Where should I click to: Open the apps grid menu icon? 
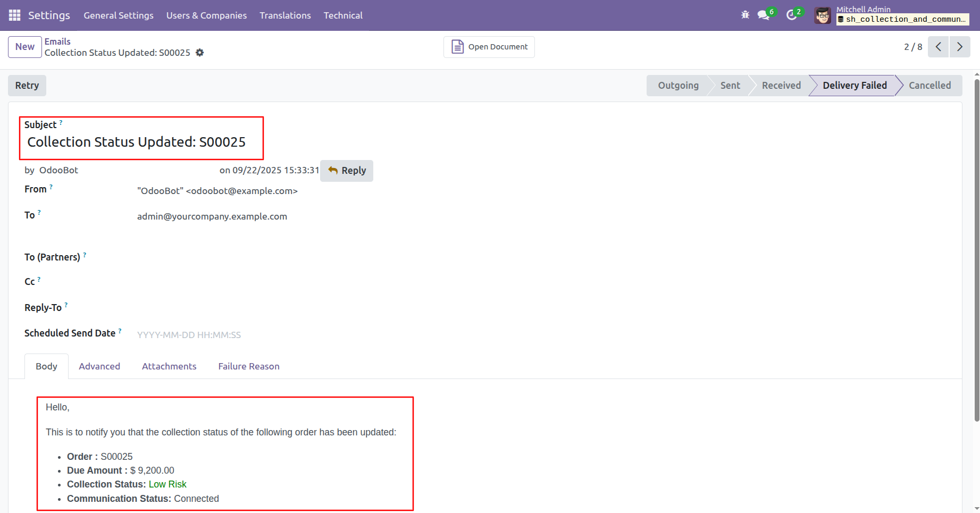(14, 15)
